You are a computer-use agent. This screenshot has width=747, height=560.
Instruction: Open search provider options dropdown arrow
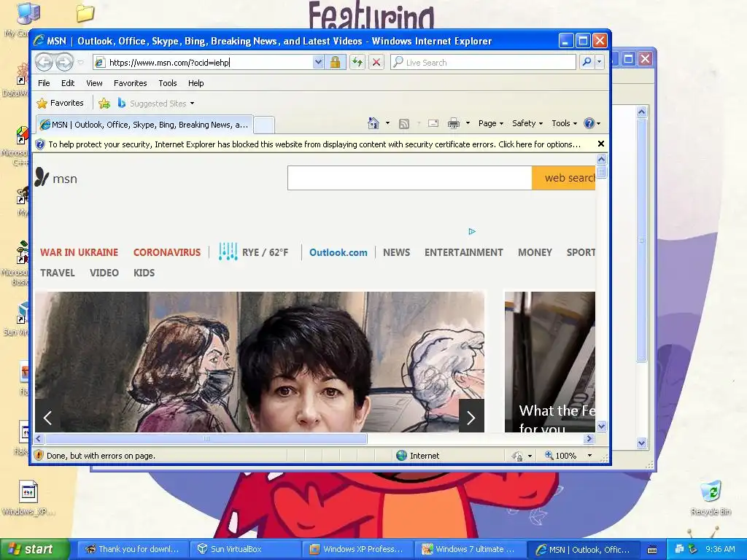click(600, 62)
